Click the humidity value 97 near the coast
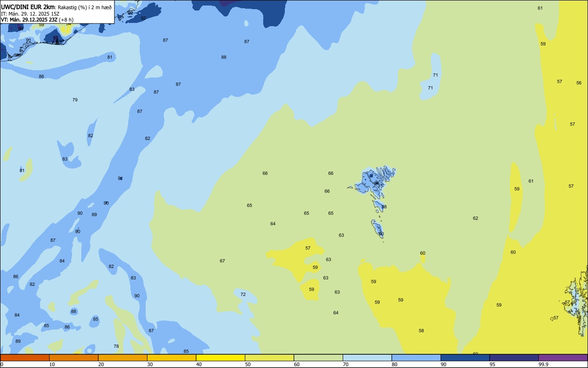Screen dimensions: 588x368 [x=56, y=38]
